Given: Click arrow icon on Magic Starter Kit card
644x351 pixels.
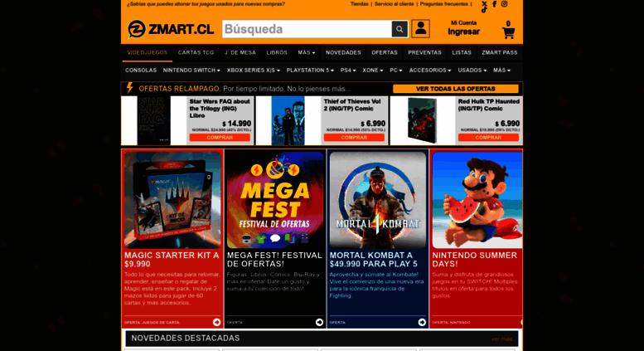Looking at the screenshot, I should [217, 322].
